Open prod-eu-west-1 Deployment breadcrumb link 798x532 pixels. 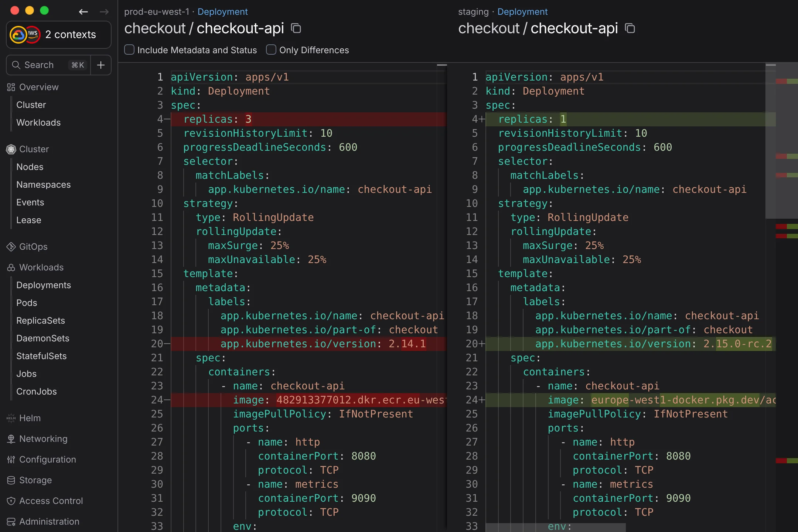click(x=222, y=12)
